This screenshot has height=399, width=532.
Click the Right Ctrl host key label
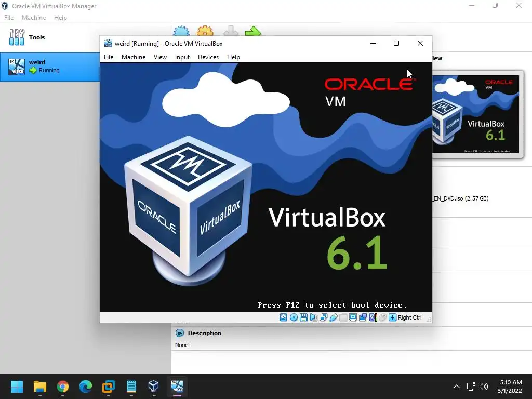tap(409, 317)
